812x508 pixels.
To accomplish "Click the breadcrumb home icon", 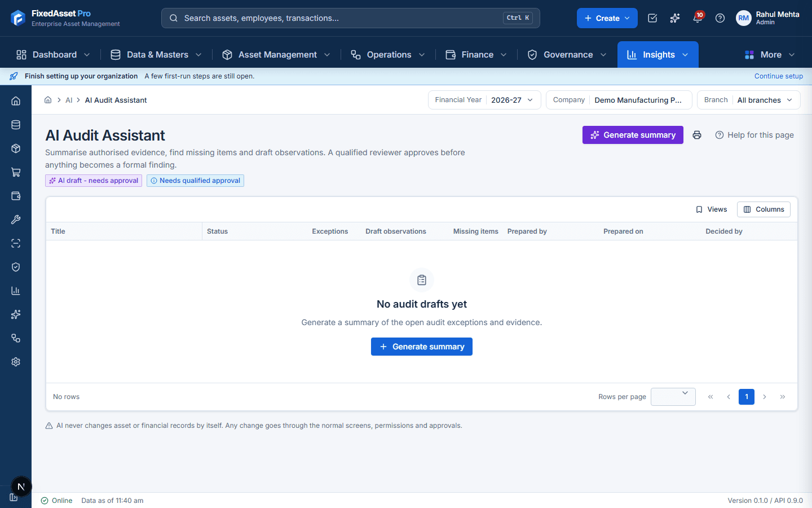I will tap(48, 100).
